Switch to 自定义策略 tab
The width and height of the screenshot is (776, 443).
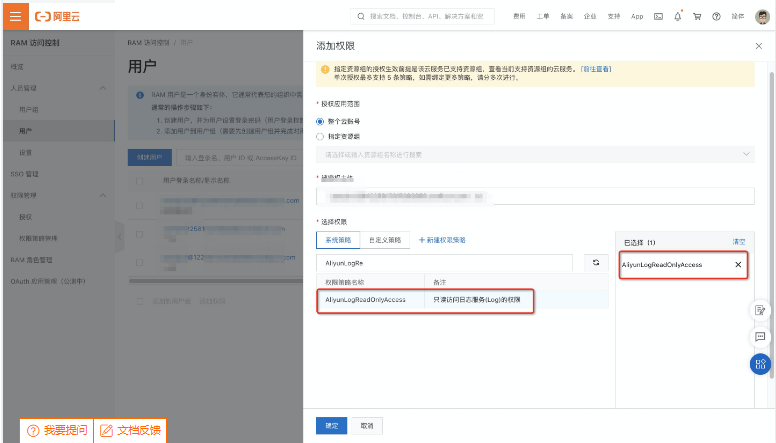pos(385,240)
